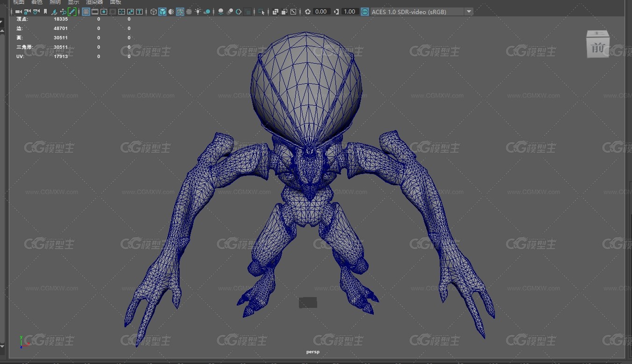632x364 pixels.
Task: Toggle the X-Ray icon
Action: click(x=276, y=12)
